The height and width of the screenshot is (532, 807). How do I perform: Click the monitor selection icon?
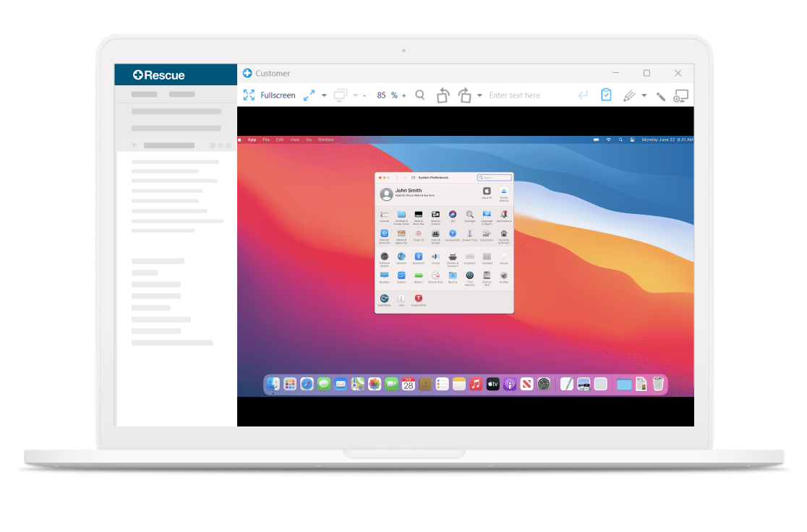coord(339,95)
